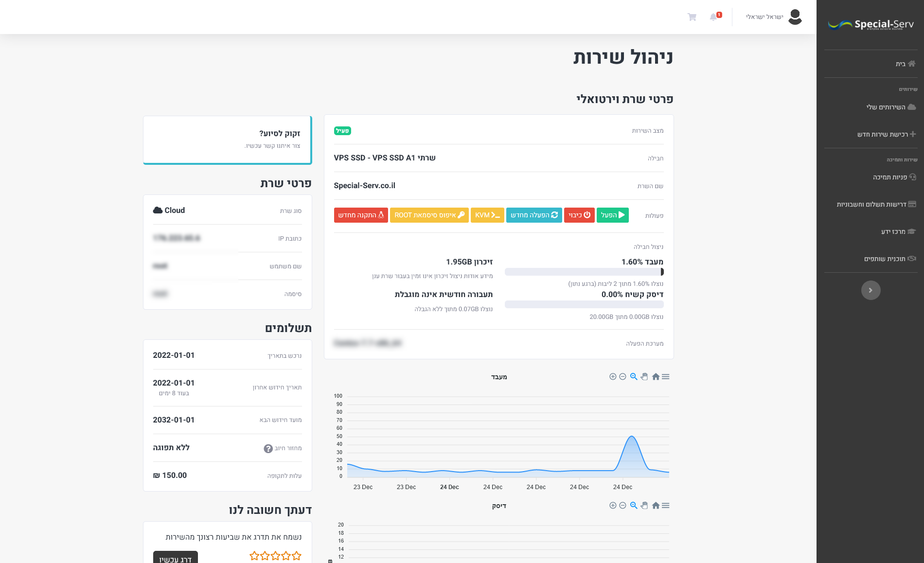Screen dimensions: 924x563
Task: Click איפוס סיסמאת ROOT button
Action: click(x=429, y=215)
